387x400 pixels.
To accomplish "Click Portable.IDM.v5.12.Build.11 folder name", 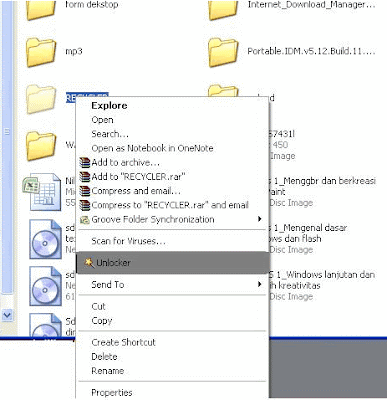I will point(311,51).
